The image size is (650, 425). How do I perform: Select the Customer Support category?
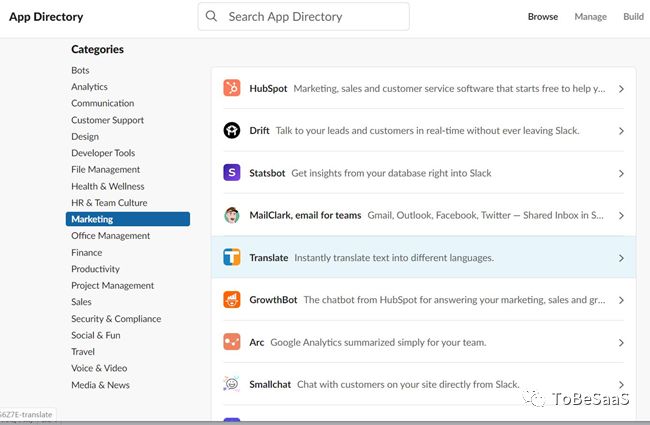point(107,120)
